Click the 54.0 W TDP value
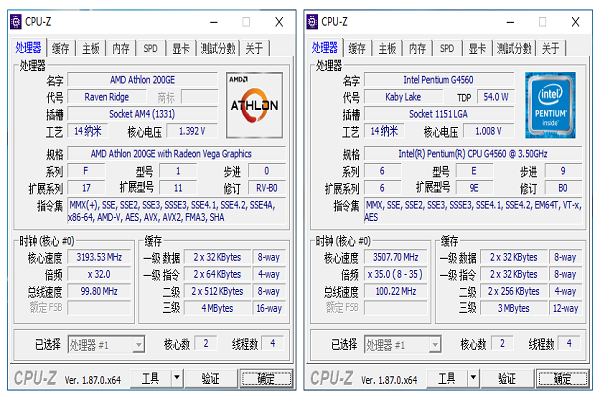600x400 pixels. click(496, 97)
